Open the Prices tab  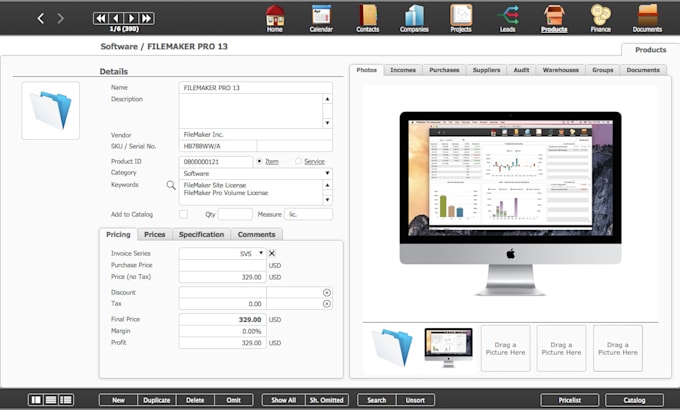[155, 234]
